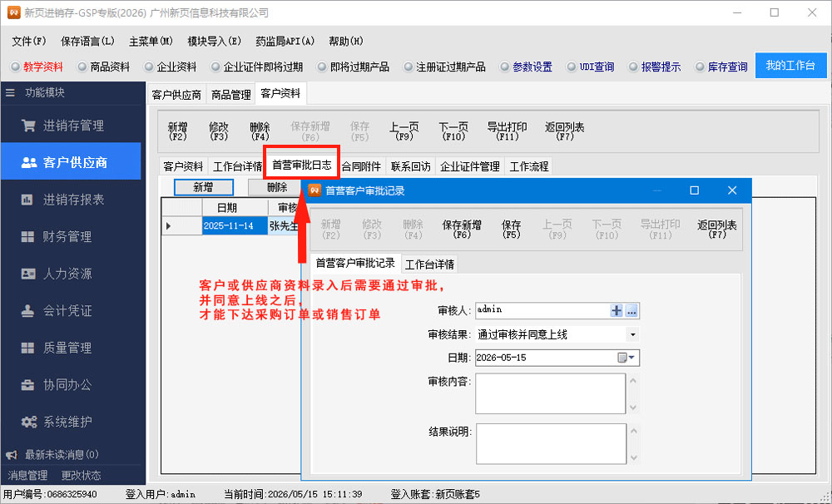Click the briefcase icon beside 协同办公
The height and width of the screenshot is (504, 832).
coord(27,384)
